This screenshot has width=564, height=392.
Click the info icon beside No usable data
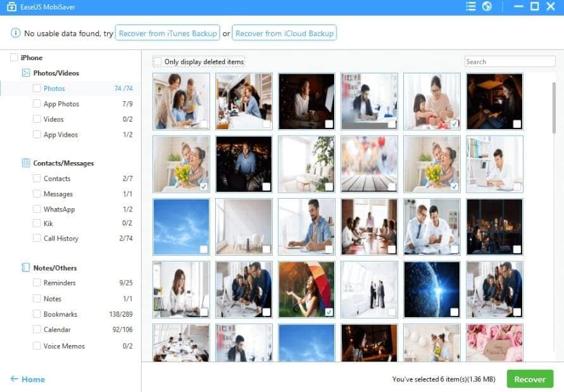pyautogui.click(x=15, y=33)
